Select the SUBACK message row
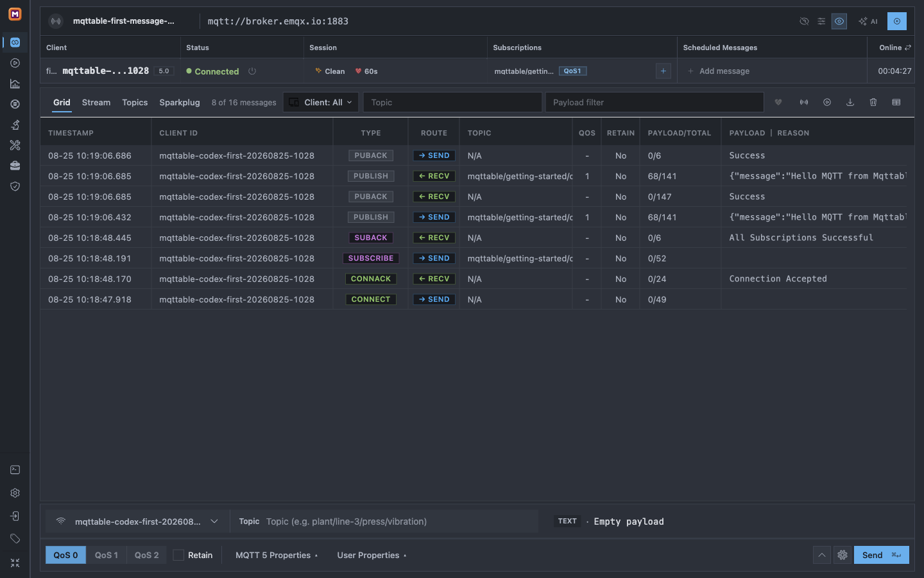The image size is (924, 578). [x=474, y=238]
